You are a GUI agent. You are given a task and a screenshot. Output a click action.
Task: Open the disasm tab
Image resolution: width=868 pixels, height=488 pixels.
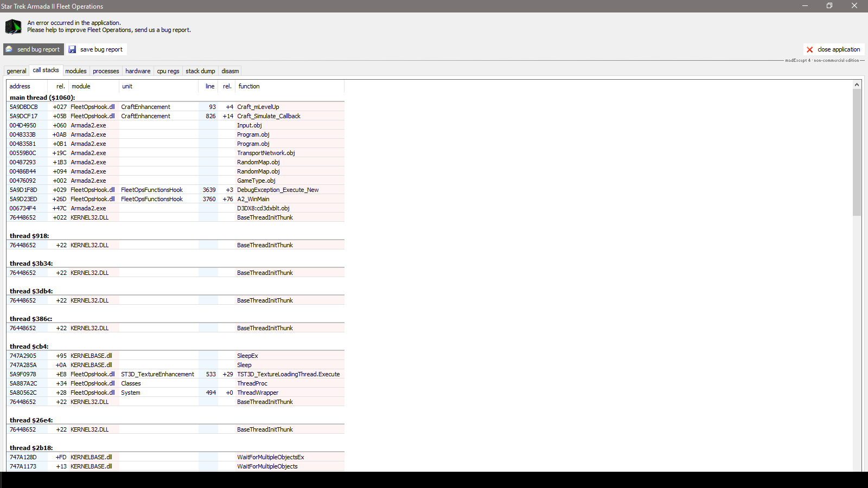point(230,71)
